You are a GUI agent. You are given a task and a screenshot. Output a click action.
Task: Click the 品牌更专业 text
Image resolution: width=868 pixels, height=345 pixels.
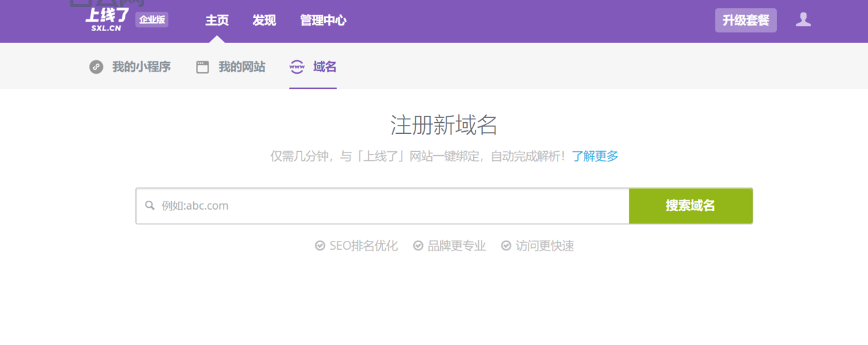tap(457, 246)
